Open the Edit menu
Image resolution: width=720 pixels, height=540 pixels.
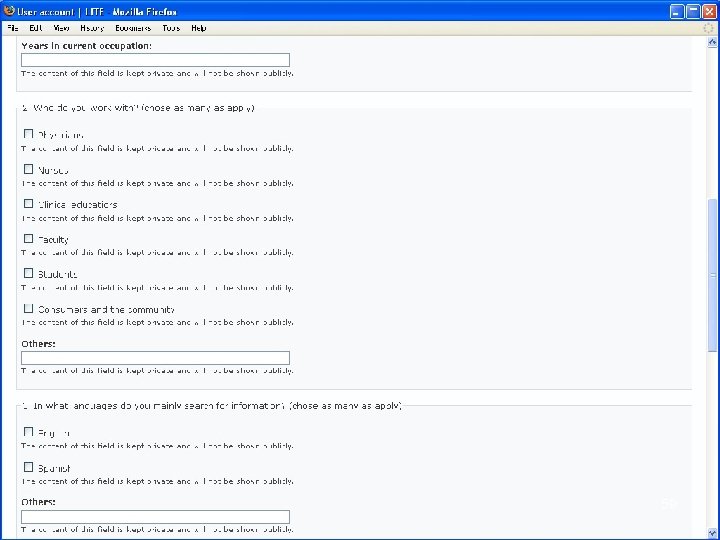36,28
